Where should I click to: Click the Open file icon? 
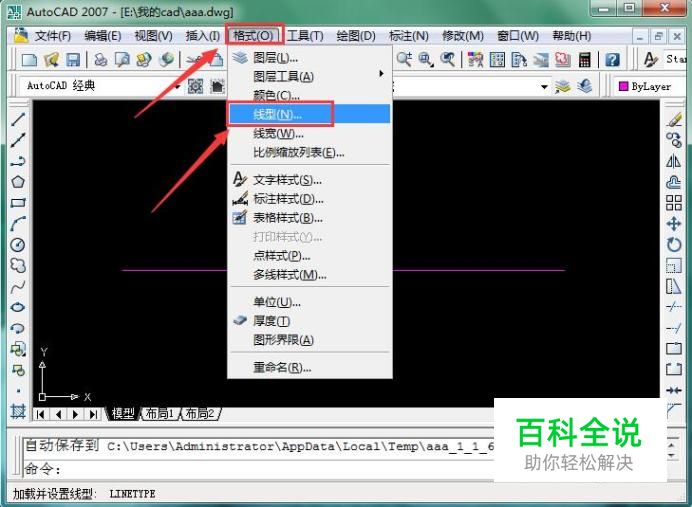(x=51, y=60)
